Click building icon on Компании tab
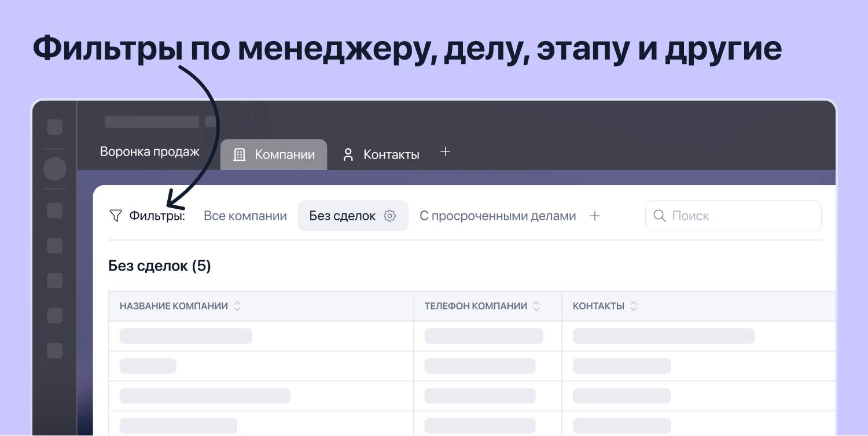The height and width of the screenshot is (436, 868). pyautogui.click(x=239, y=155)
